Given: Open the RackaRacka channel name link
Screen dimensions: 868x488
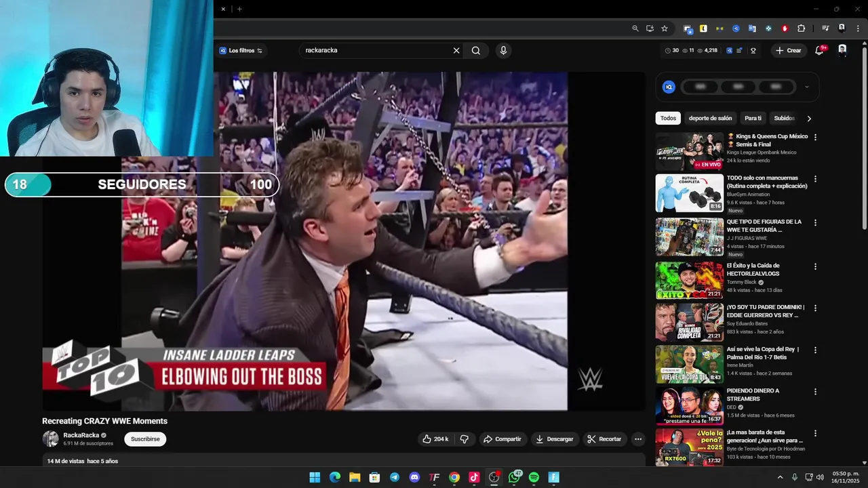Looking at the screenshot, I should [x=81, y=435].
